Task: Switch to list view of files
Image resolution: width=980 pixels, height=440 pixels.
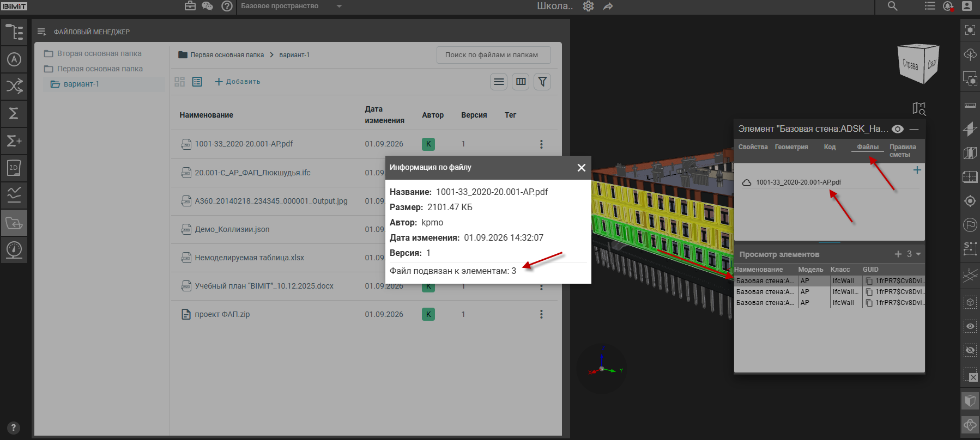Action: 197,82
